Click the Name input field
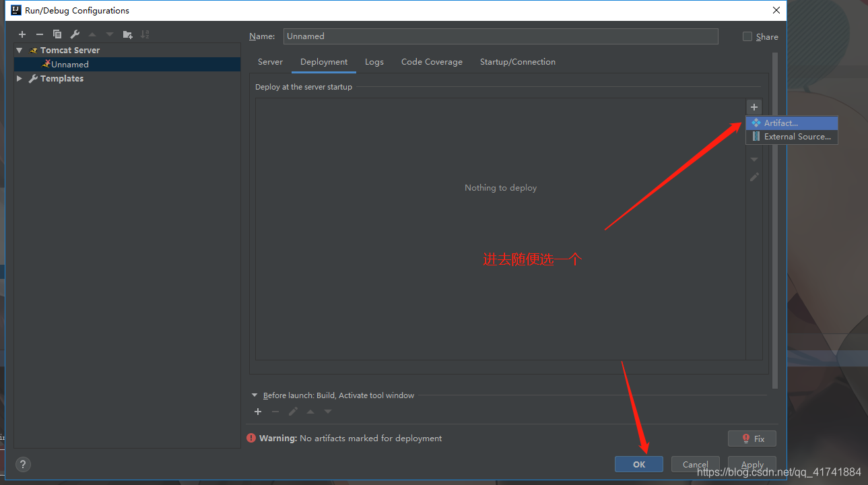This screenshot has width=868, height=485. click(x=501, y=36)
